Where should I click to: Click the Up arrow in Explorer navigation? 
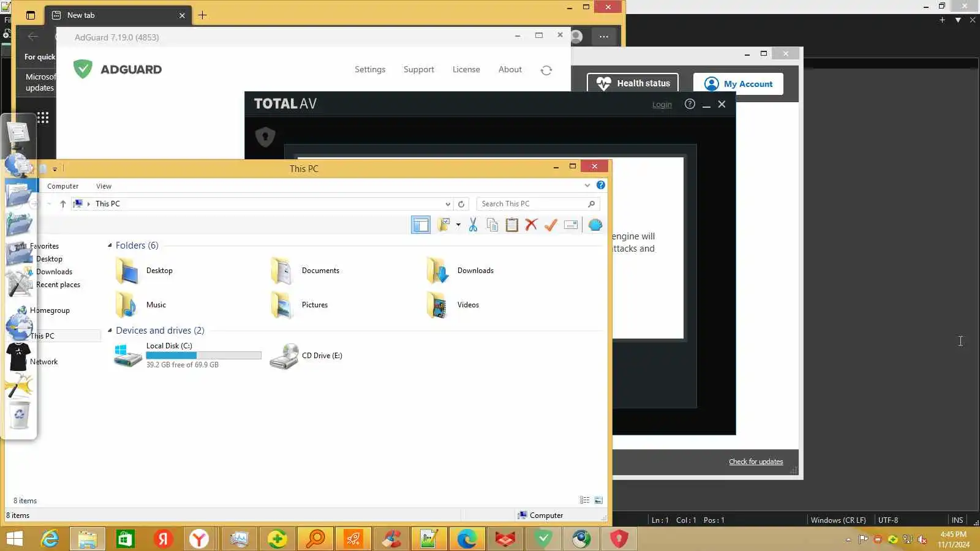point(63,204)
